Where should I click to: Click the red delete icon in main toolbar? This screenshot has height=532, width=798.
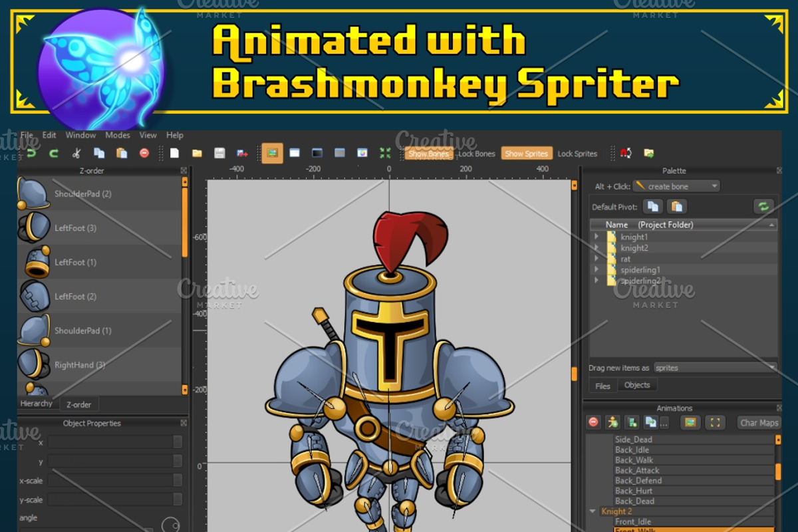pyautogui.click(x=144, y=154)
